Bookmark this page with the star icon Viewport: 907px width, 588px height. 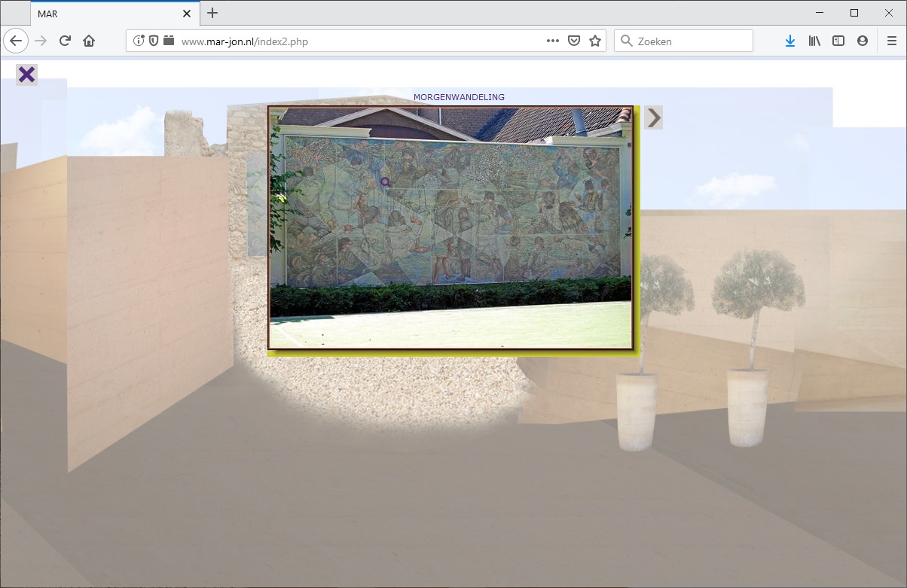tap(595, 41)
